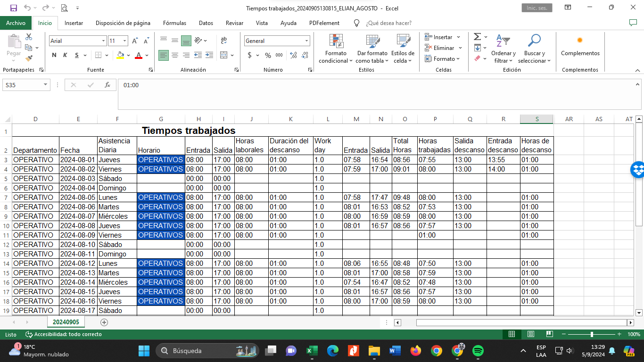Switch to the Datos ribbon tab

(206, 23)
